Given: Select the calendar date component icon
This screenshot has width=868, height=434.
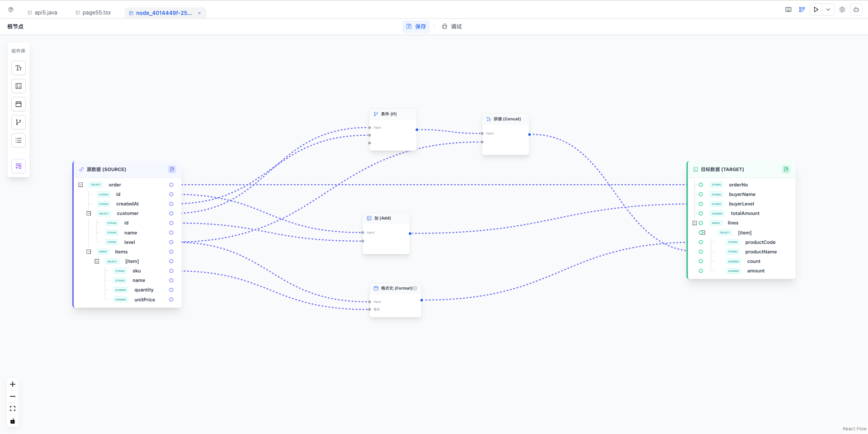Looking at the screenshot, I should [19, 104].
